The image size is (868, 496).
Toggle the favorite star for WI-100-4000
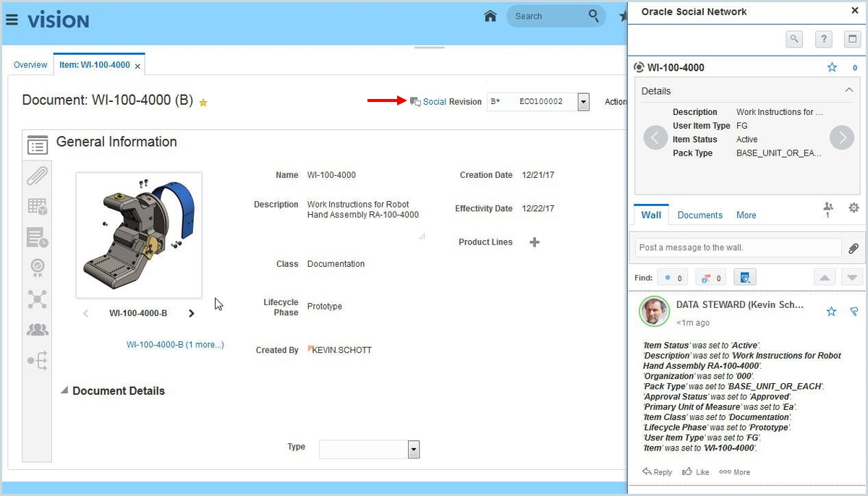(x=832, y=67)
